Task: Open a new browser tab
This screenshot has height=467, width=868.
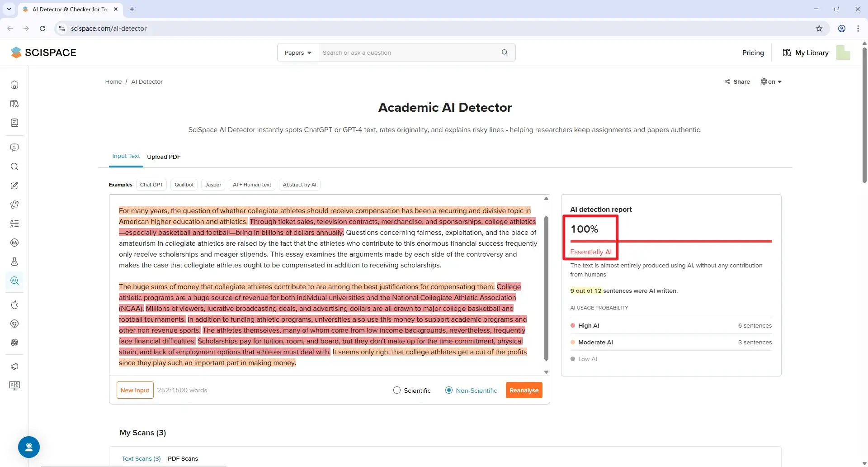Action: tap(132, 9)
